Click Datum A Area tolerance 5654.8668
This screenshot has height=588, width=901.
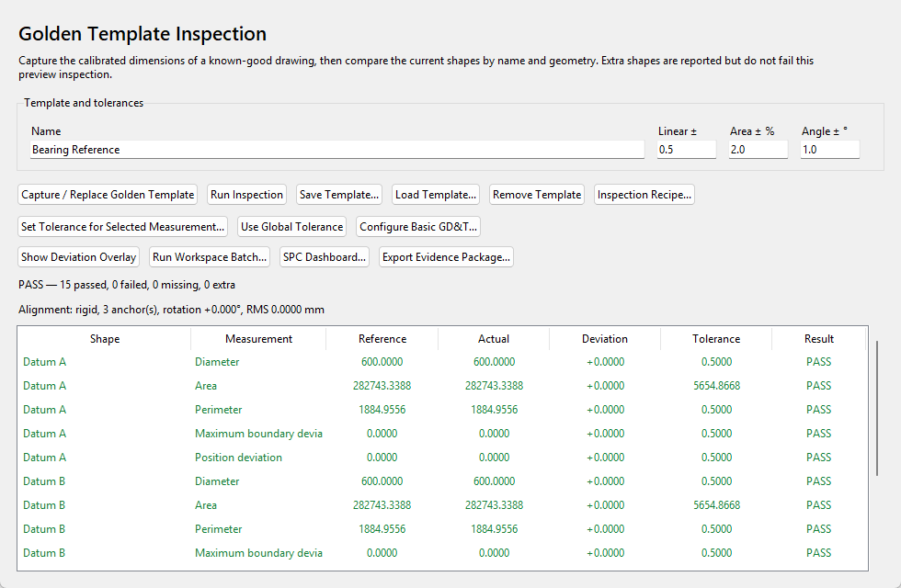pyautogui.click(x=716, y=386)
